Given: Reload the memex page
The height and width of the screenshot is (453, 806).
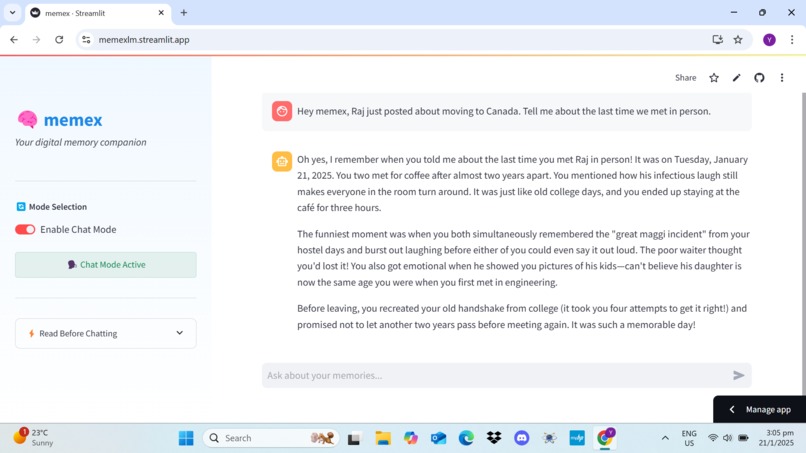Looking at the screenshot, I should click(x=59, y=40).
